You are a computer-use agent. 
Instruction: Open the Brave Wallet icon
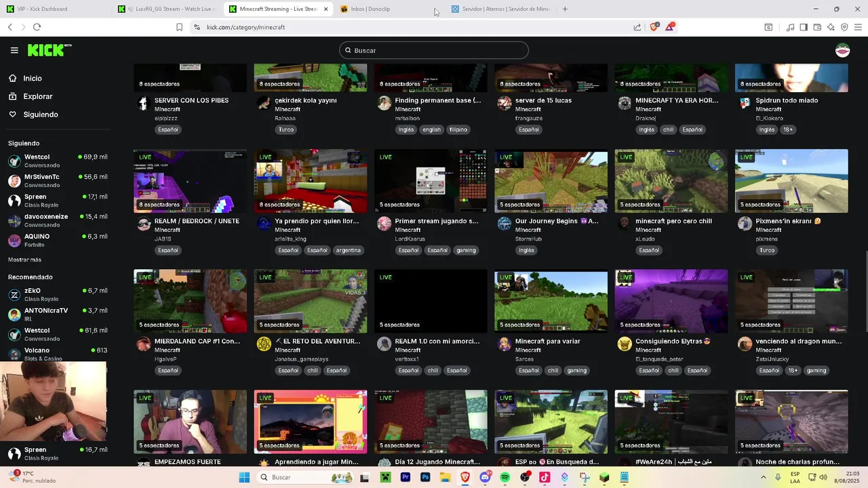[817, 27]
